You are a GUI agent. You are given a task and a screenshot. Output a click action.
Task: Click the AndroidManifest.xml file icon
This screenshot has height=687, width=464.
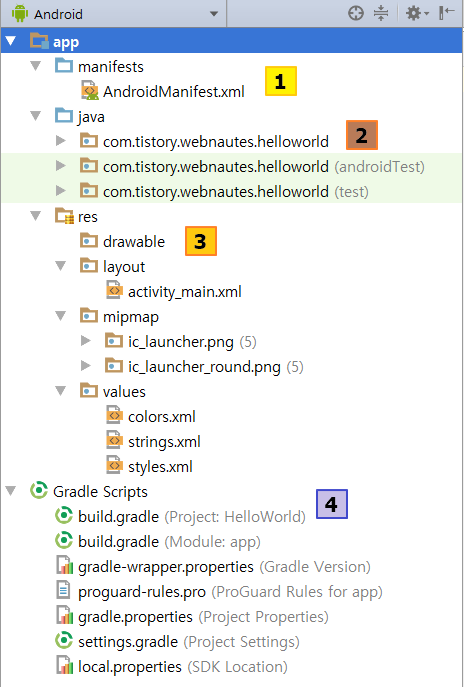pyautogui.click(x=90, y=90)
